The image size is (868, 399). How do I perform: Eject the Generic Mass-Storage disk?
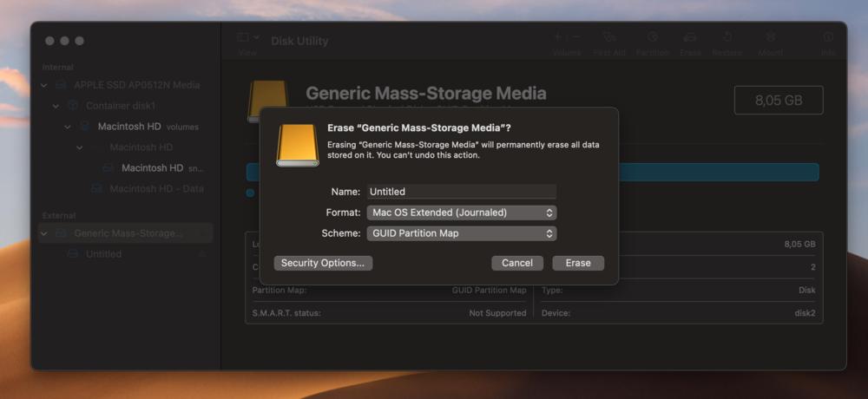pos(202,233)
